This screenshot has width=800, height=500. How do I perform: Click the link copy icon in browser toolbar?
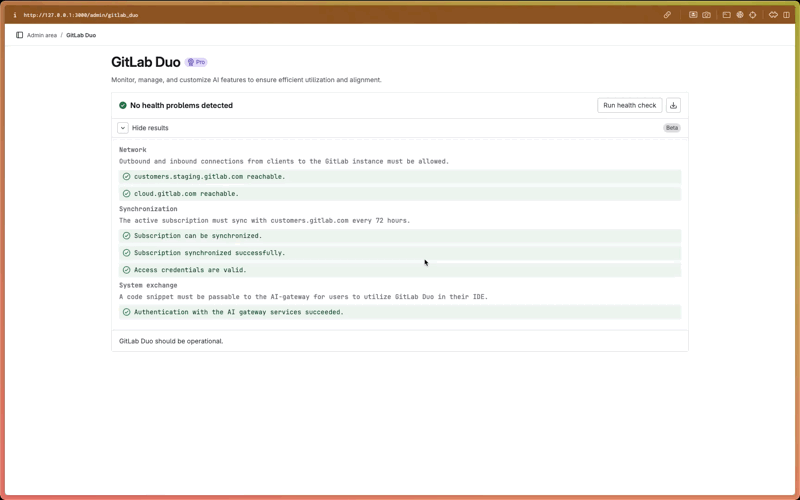[667, 15]
